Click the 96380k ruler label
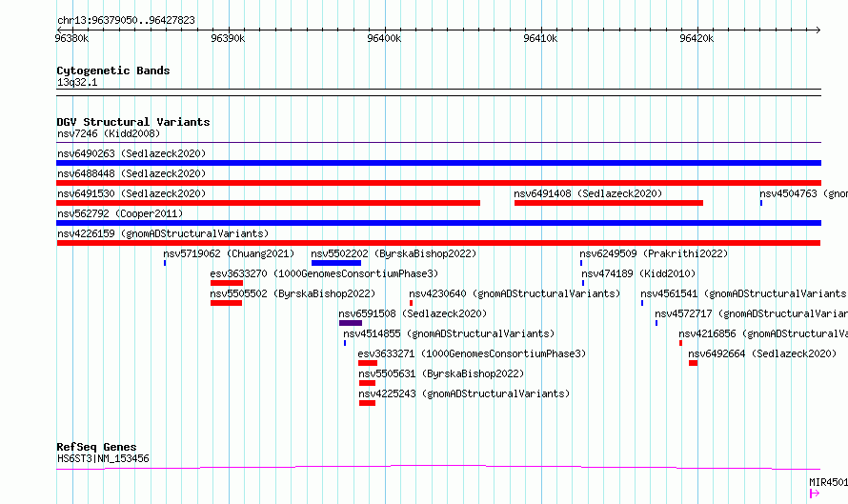848x504 pixels. (x=71, y=38)
